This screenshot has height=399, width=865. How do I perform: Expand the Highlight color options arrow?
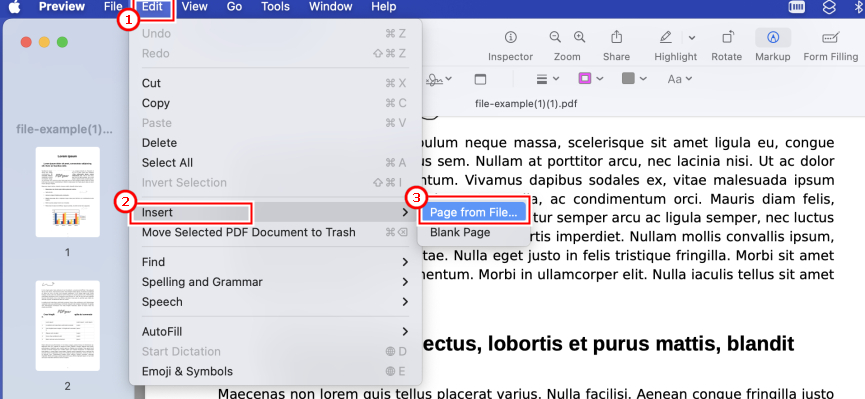click(692, 38)
